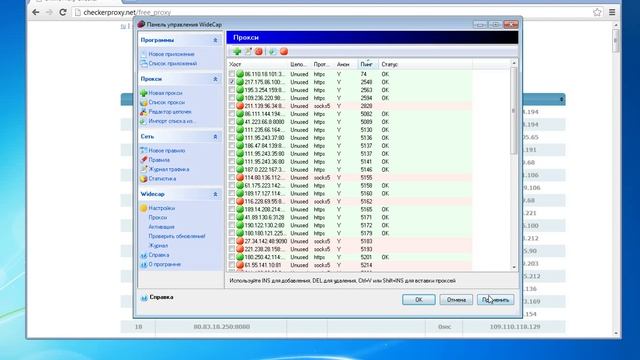Click the green status ball of 195.3.254.159
Screen dimensions: 640x360
click(x=240, y=90)
